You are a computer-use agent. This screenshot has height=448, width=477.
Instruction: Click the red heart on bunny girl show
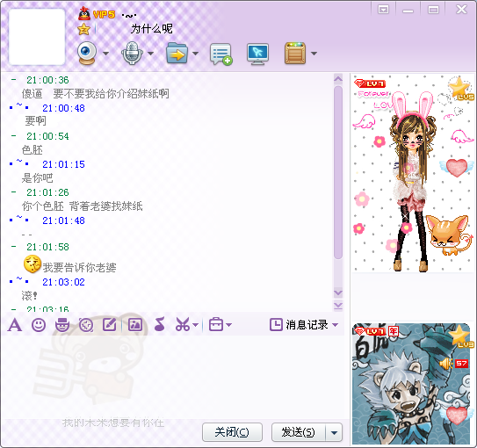click(456, 168)
